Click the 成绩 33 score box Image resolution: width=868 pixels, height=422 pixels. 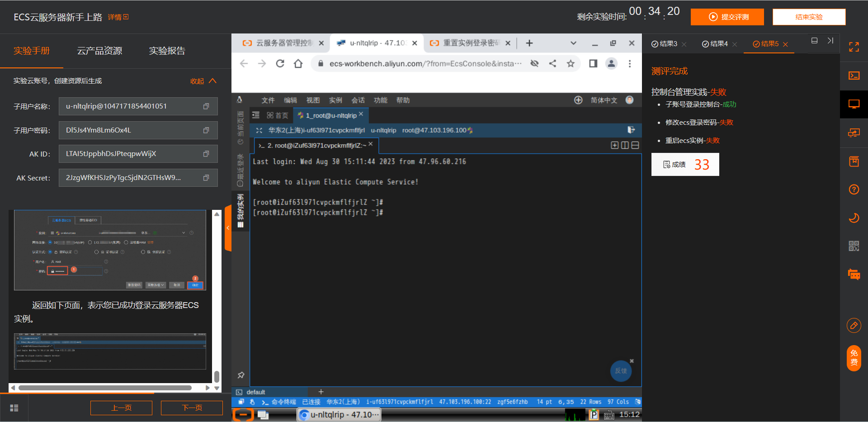(x=685, y=165)
